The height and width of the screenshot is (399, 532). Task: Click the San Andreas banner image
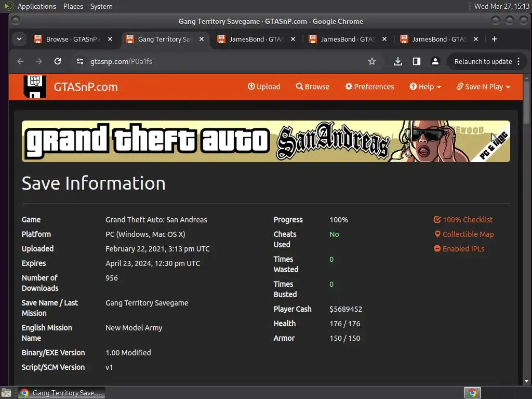tap(265, 141)
